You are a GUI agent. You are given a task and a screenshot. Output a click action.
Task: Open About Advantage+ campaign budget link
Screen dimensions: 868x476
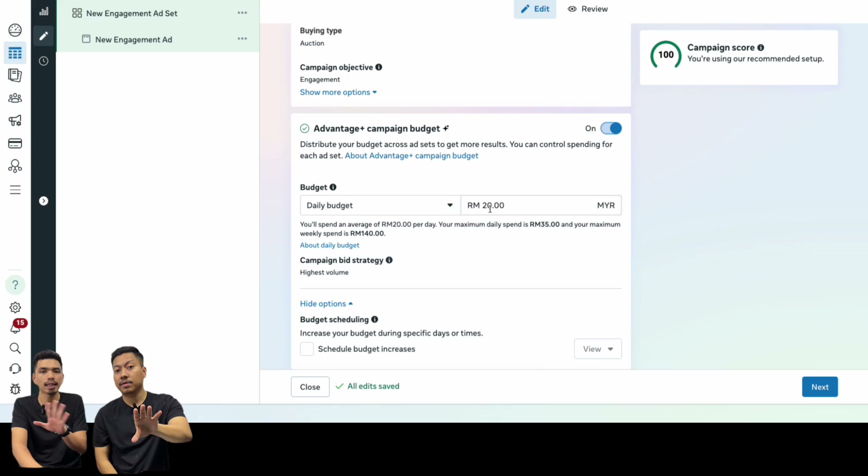[412, 156]
